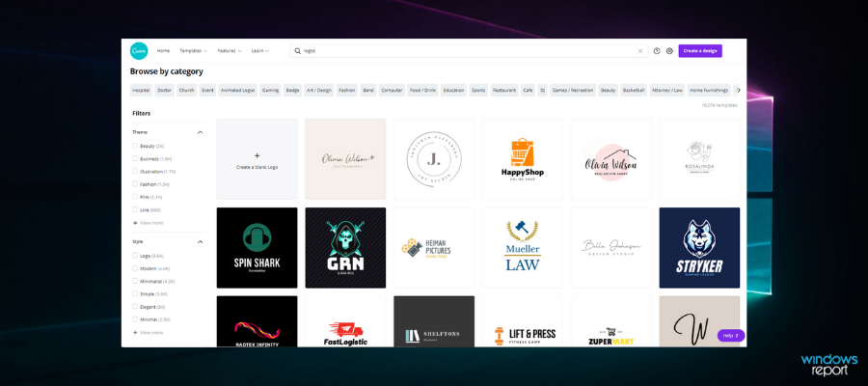
Task: Choose the Event category chip
Action: [x=207, y=90]
